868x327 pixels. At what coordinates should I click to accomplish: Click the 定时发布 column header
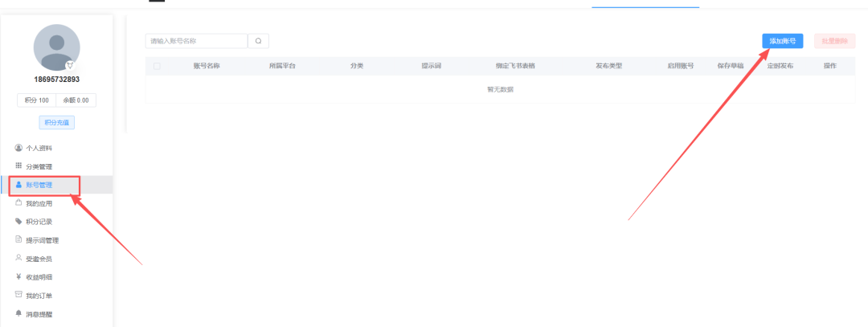(780, 66)
